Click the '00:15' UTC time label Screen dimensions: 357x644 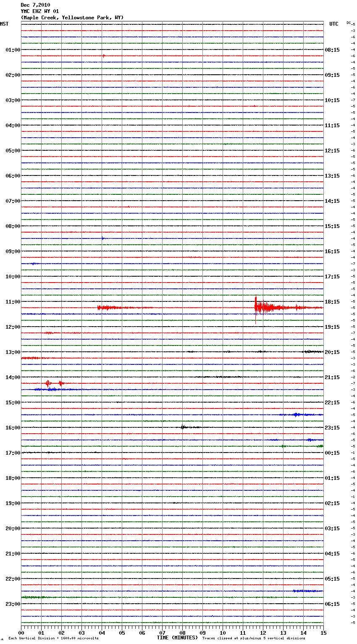click(x=332, y=453)
